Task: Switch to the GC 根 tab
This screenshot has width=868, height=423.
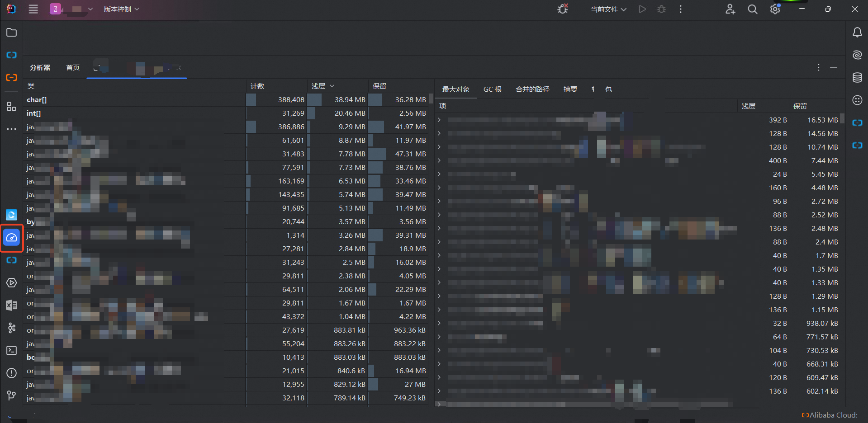Action: [492, 89]
